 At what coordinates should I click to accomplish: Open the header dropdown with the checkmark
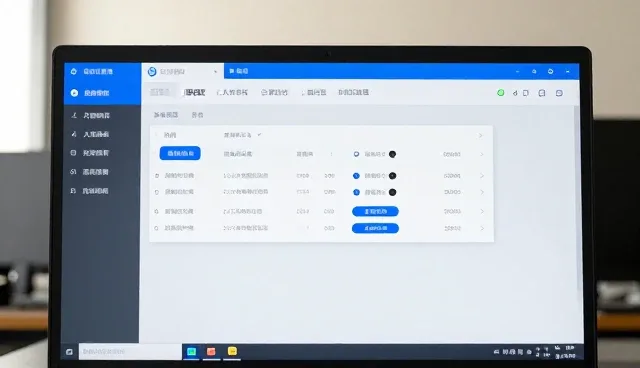242,135
